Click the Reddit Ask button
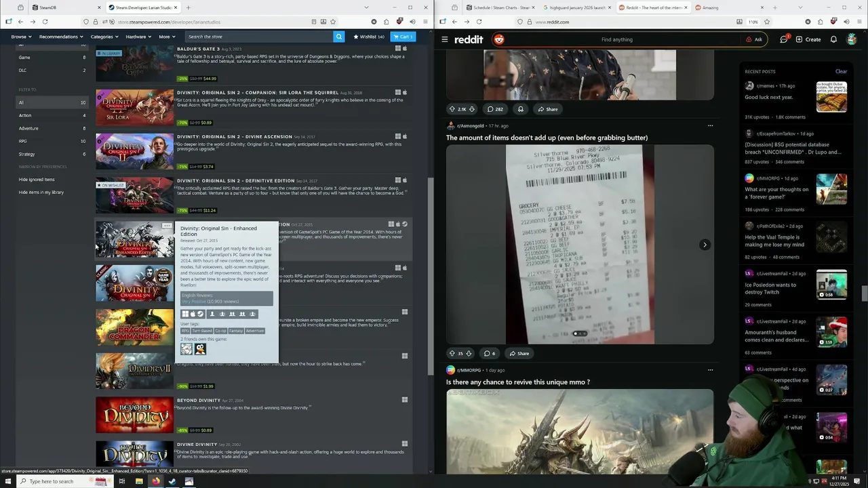The width and height of the screenshot is (868, 488). 754,39
